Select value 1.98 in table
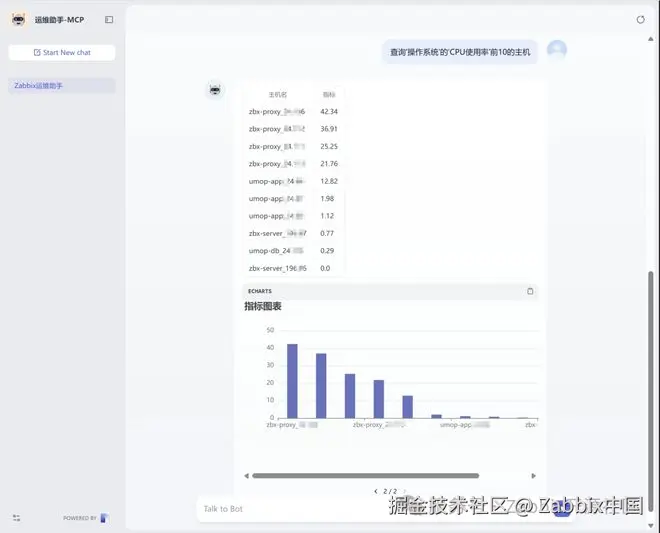660x533 pixels. pos(327,198)
